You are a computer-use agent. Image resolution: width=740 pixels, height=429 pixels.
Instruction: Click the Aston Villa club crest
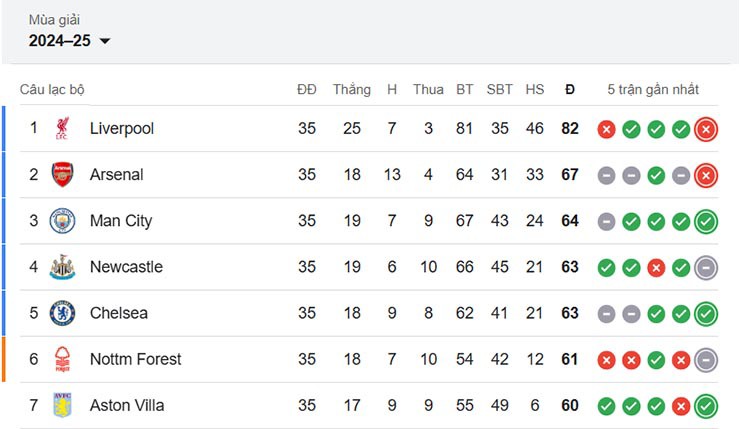coord(62,405)
